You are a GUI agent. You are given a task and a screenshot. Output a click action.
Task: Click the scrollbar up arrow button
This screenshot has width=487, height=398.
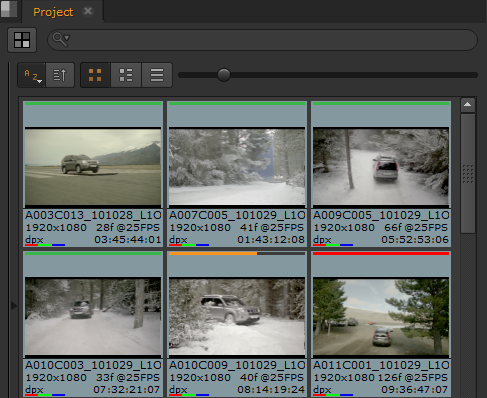point(468,105)
